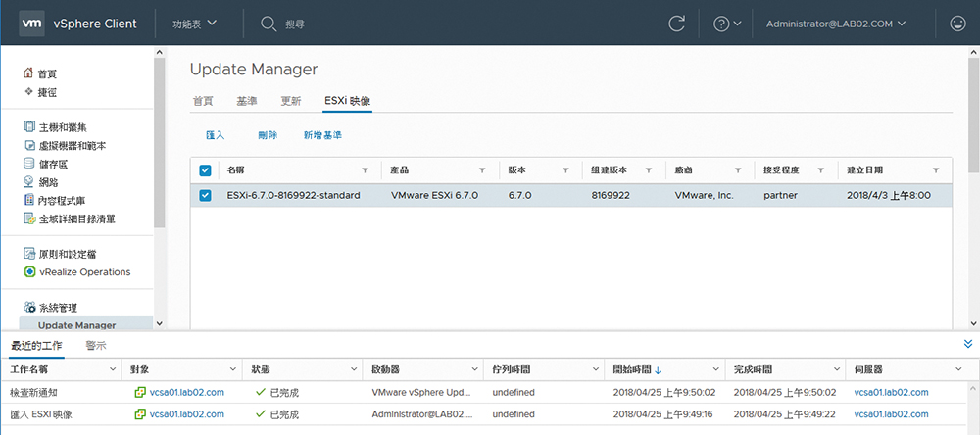The width and height of the screenshot is (980, 435).
Task: Open the 伺服器 column dropdown in tasks
Action: (x=958, y=369)
